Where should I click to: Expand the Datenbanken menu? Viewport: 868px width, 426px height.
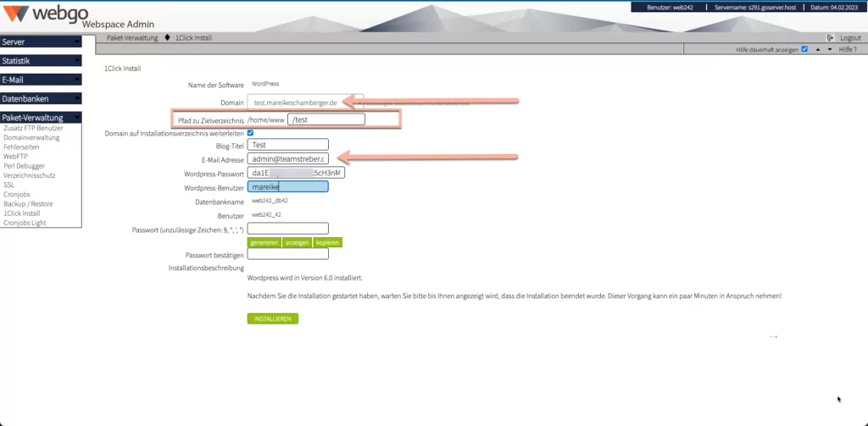[41, 98]
